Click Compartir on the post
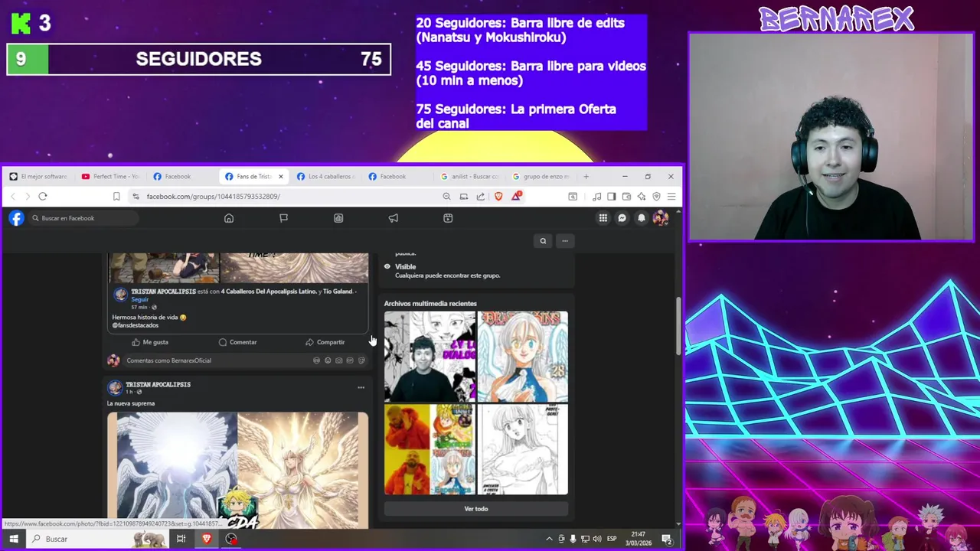The image size is (980, 551). (x=325, y=342)
